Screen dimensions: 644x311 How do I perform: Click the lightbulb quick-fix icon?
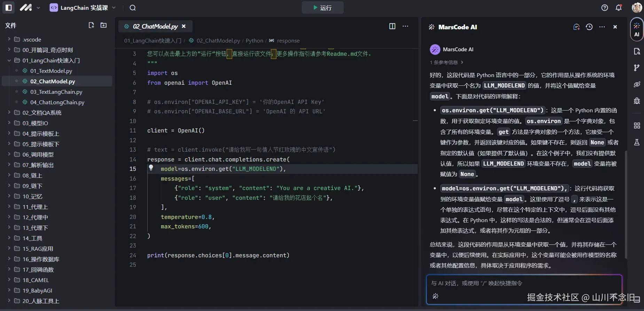tap(151, 168)
